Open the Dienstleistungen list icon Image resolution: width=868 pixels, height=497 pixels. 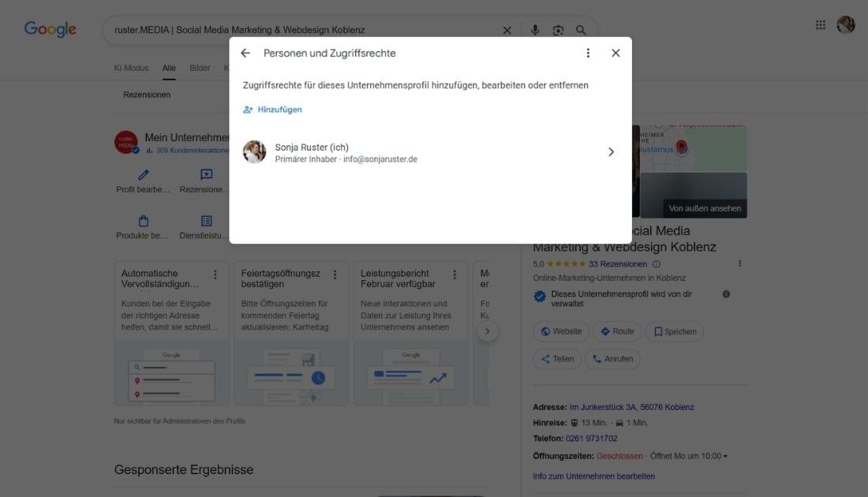[207, 221]
